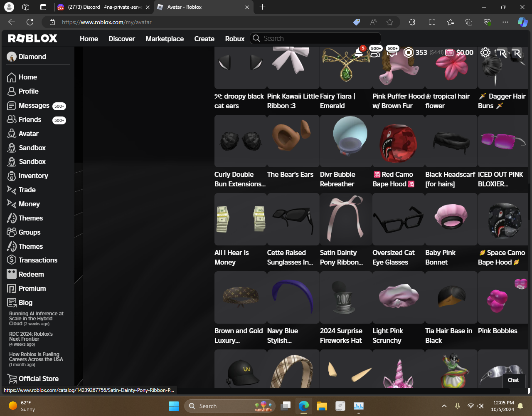Open the notifications bell icon
Image resolution: width=532 pixels, height=416 pixels.
point(359,52)
